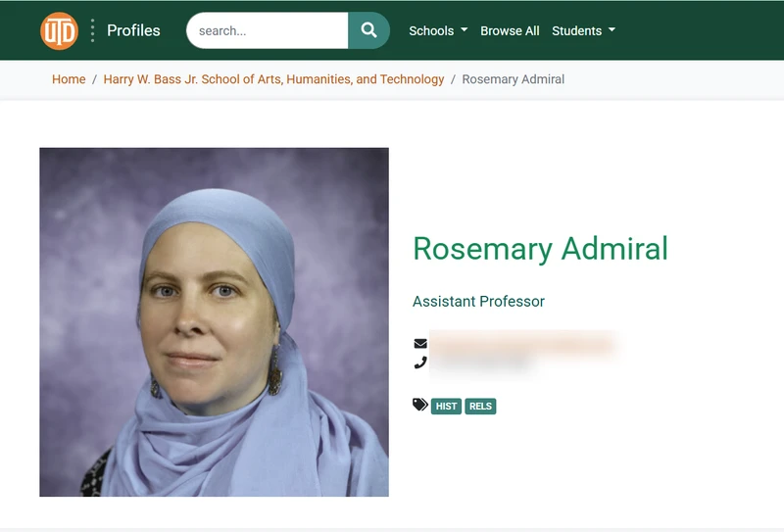Click the caret arrow next to Schools

click(464, 29)
